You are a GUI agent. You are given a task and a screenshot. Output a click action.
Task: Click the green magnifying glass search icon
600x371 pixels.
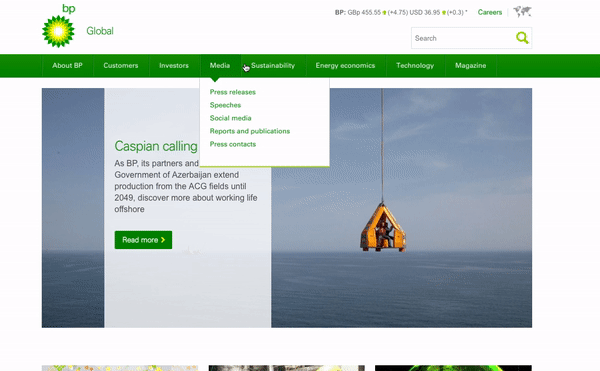[522, 38]
